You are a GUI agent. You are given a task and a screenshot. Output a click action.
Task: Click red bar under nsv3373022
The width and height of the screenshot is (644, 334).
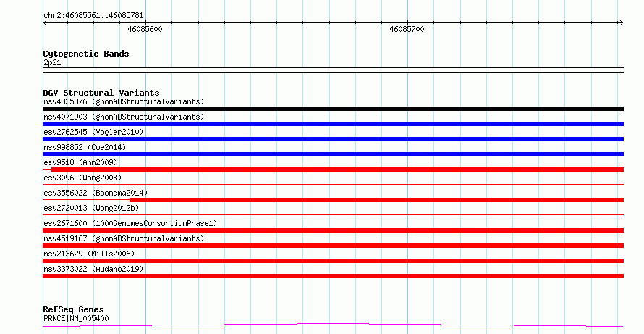tap(333, 276)
